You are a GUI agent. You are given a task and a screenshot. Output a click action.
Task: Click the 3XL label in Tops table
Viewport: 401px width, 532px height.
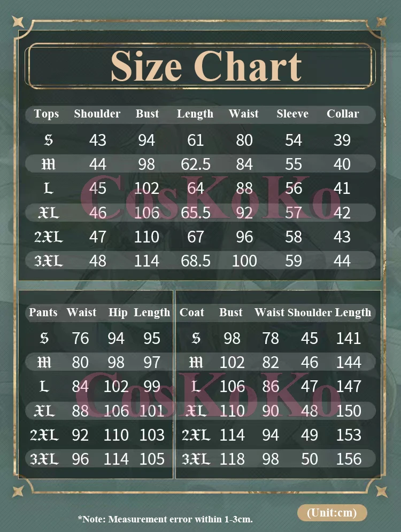[x=49, y=261]
